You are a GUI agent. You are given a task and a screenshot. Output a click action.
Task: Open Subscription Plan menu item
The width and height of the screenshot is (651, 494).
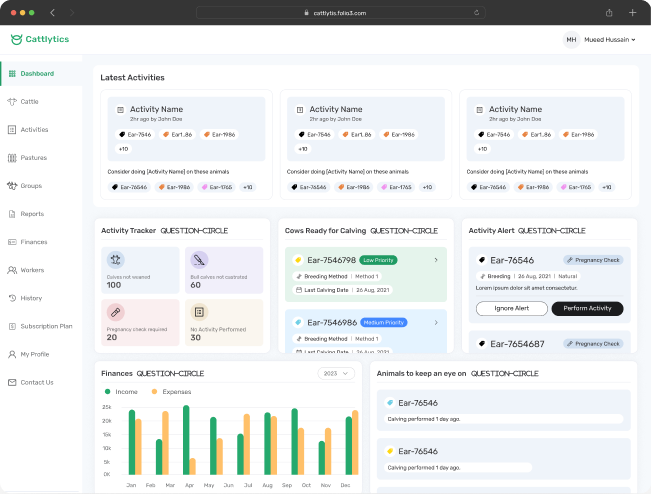pyautogui.click(x=46, y=326)
